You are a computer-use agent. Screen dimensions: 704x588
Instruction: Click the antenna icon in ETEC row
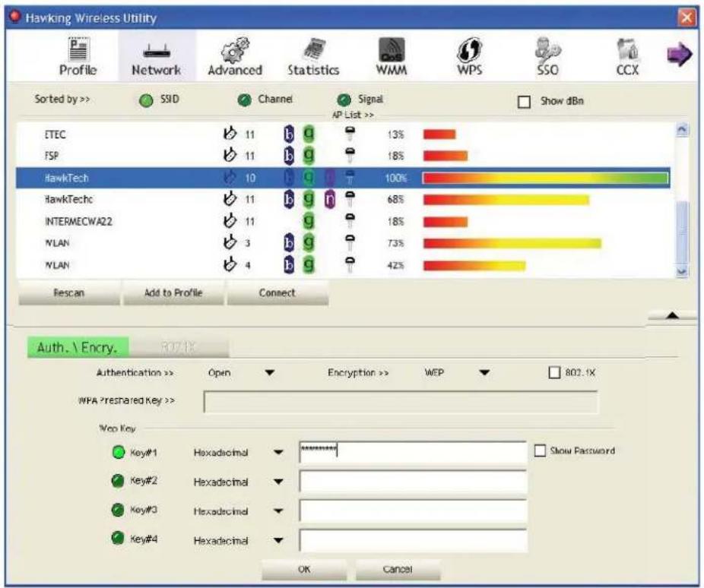point(230,134)
